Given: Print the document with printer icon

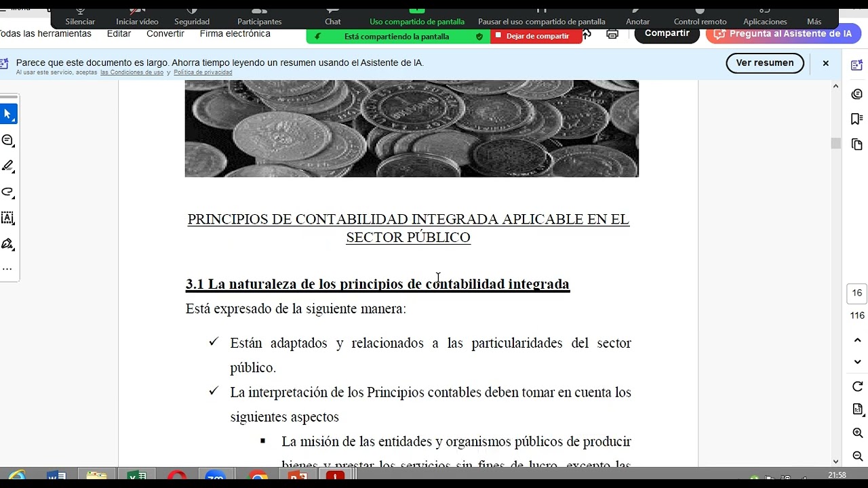Looking at the screenshot, I should coord(612,34).
